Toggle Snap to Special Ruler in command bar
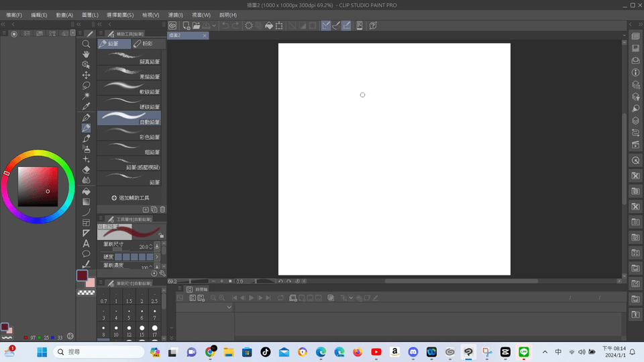The width and height of the screenshot is (644, 362). pyautogui.click(x=336, y=25)
